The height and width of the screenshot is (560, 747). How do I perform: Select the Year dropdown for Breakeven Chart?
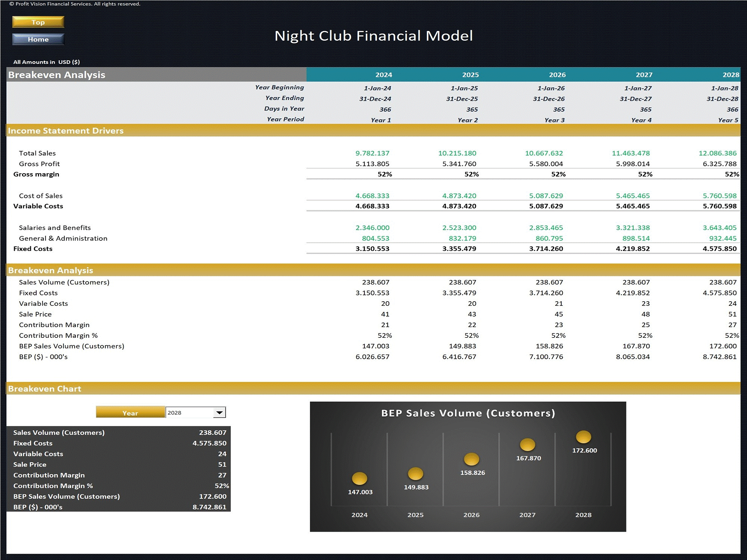(194, 412)
